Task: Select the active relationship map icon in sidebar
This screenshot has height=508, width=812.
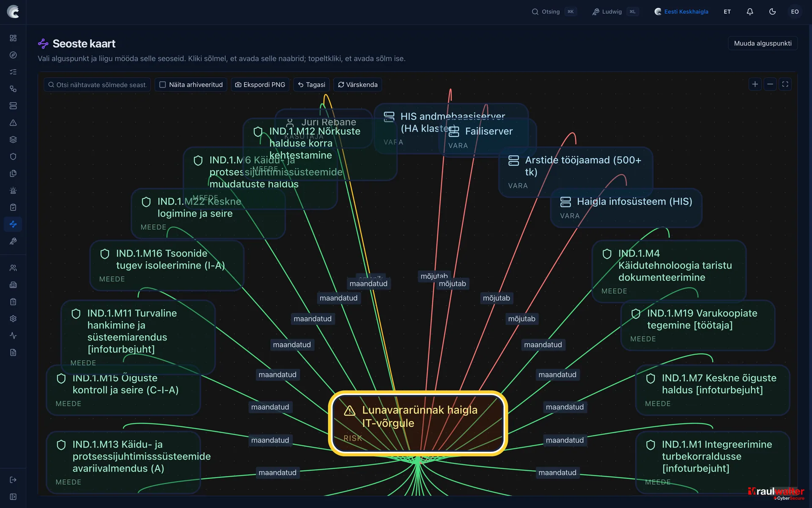Action: [13, 224]
